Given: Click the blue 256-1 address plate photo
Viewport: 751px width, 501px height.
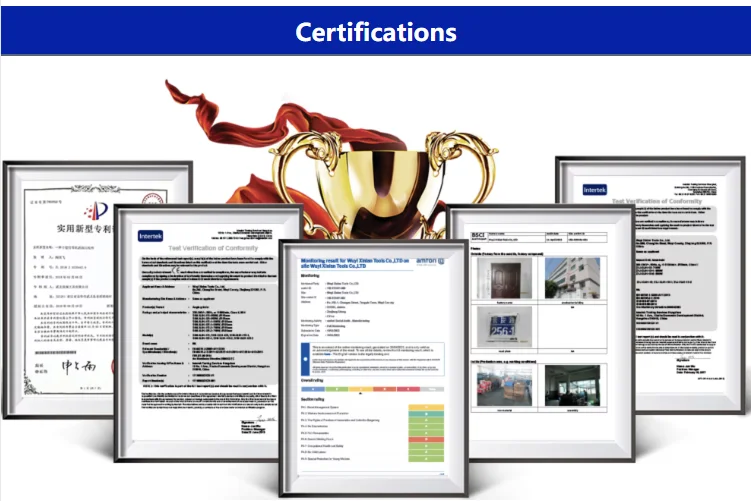Looking at the screenshot, I should coord(504,327).
